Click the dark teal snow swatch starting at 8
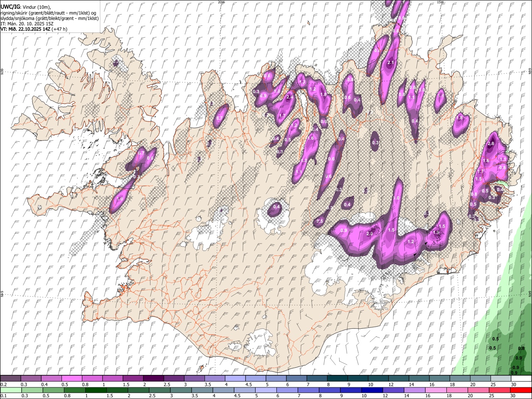Viewport: 532px width, 399px height. pyautogui.click(x=337, y=379)
